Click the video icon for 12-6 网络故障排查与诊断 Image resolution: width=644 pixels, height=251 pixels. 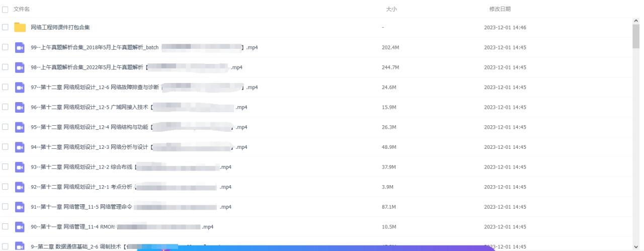pyautogui.click(x=20, y=87)
